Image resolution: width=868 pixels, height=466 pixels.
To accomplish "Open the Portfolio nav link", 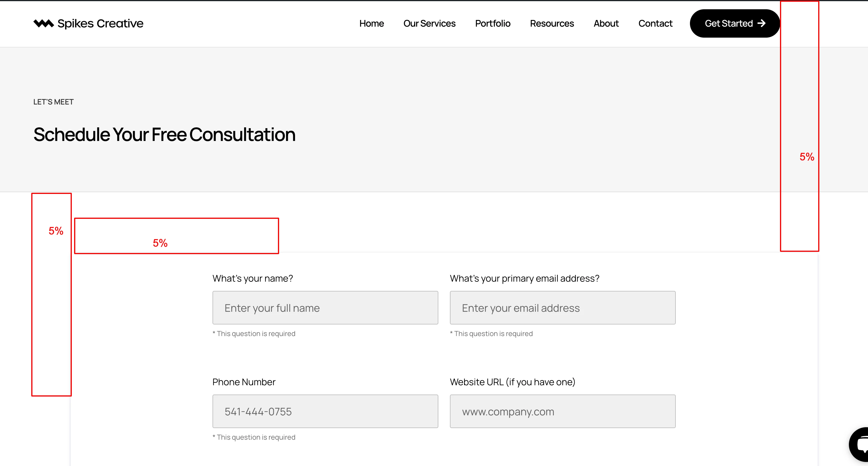I will click(493, 23).
